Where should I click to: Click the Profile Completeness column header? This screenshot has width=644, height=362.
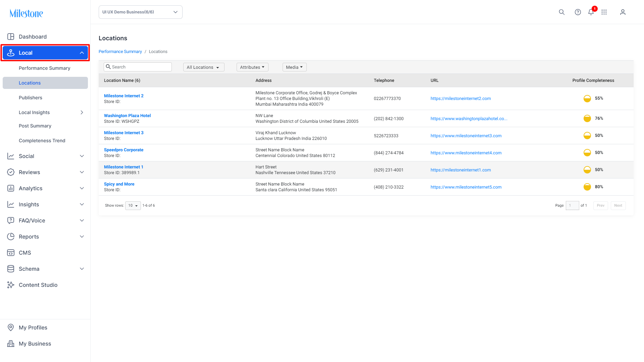coord(593,81)
